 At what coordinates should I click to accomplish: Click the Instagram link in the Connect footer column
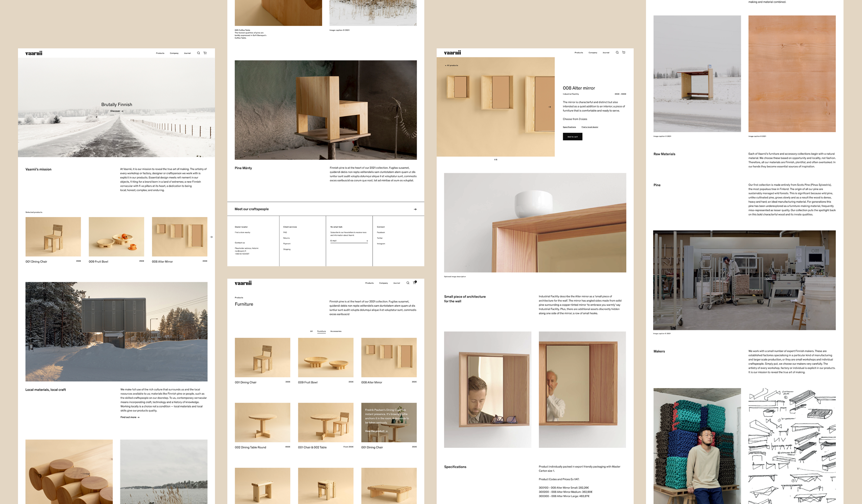click(381, 244)
